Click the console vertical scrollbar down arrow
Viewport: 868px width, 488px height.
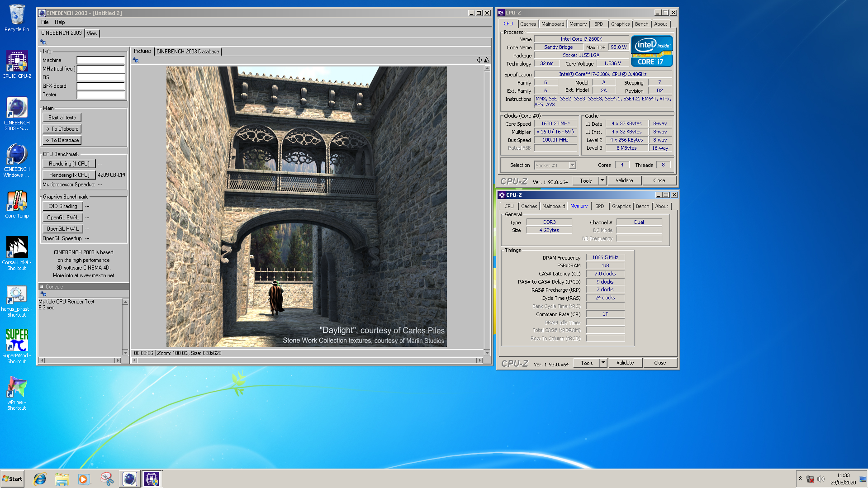pos(125,353)
